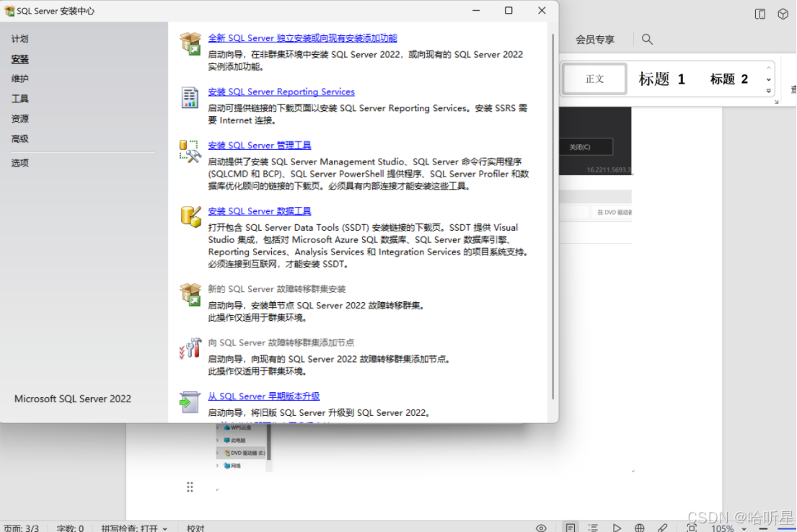Click the WPS search magnifier icon

[x=647, y=39]
